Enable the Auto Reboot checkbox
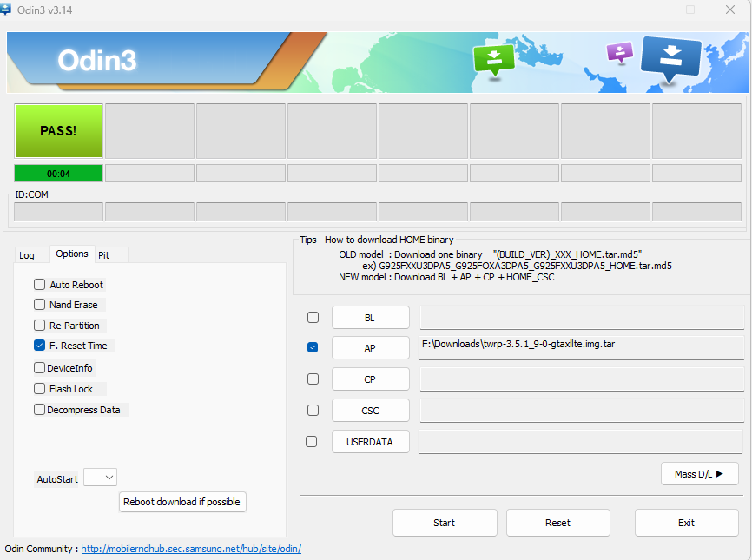Image resolution: width=752 pixels, height=560 pixels. (x=40, y=285)
